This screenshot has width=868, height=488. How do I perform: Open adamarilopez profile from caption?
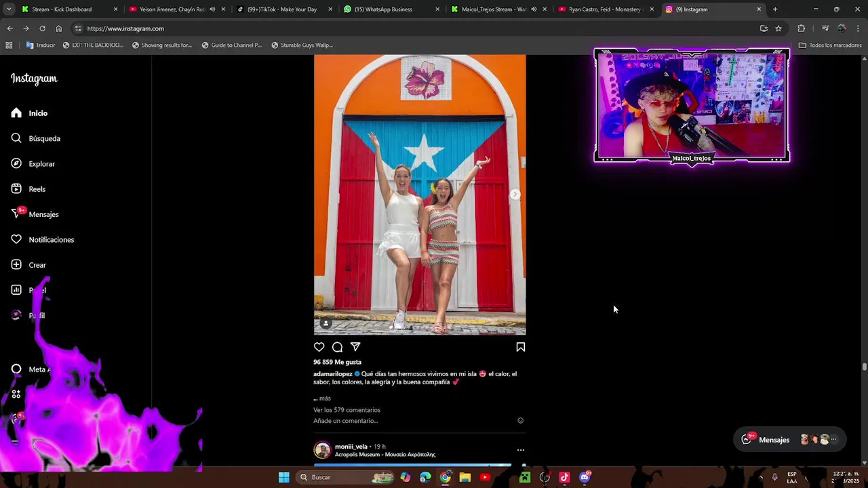tap(332, 373)
